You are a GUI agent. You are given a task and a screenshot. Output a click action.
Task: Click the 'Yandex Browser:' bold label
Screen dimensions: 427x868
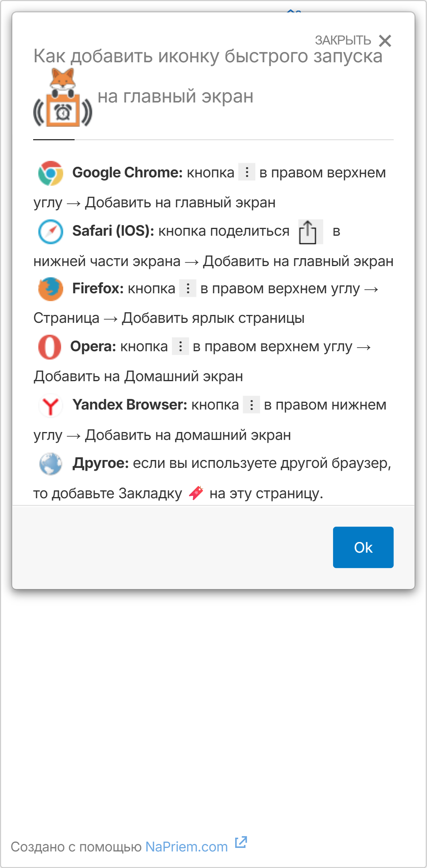(x=130, y=404)
